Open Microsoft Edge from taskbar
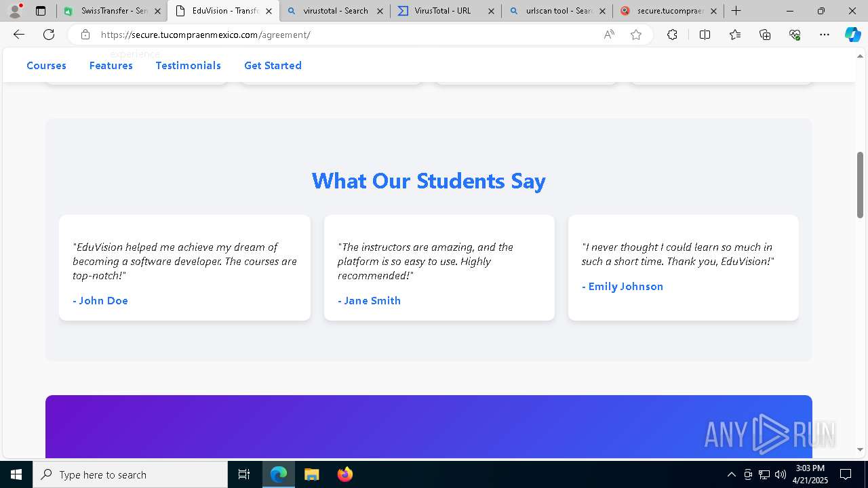This screenshot has height=488, width=868. click(x=279, y=474)
